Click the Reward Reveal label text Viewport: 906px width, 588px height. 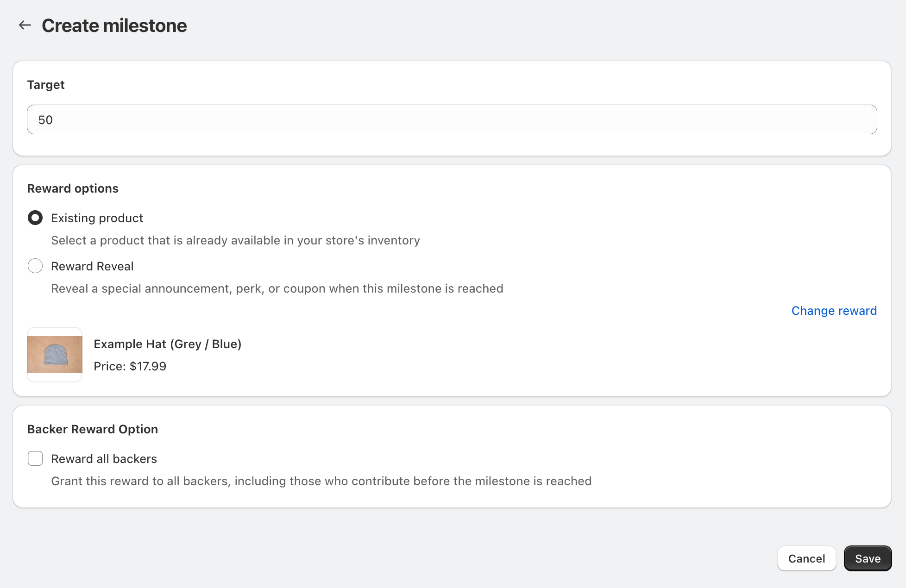coord(92,266)
